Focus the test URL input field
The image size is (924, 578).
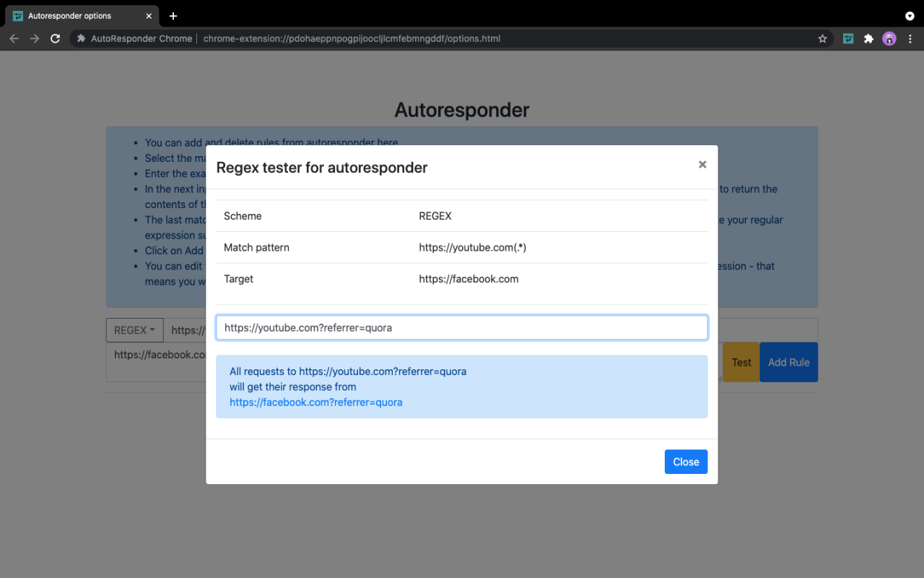tap(462, 327)
